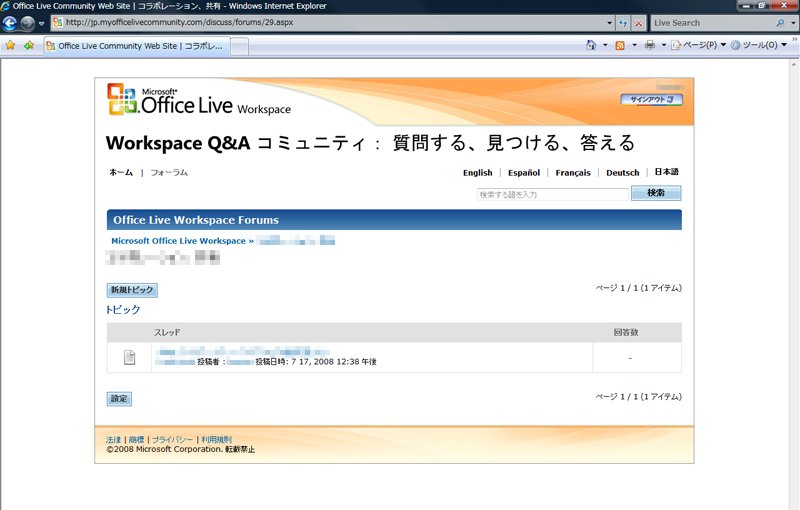The image size is (800, 510).
Task: Click the サインアウト sign-out button
Action: (x=652, y=99)
